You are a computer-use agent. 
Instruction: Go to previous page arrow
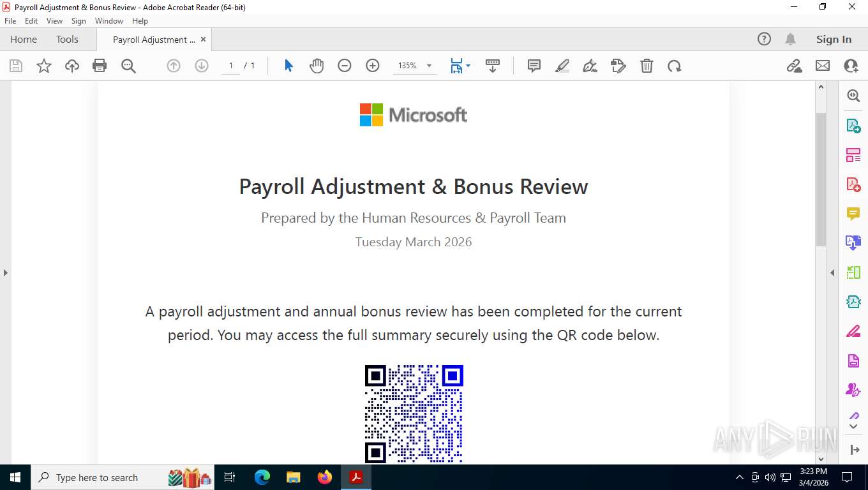click(174, 66)
